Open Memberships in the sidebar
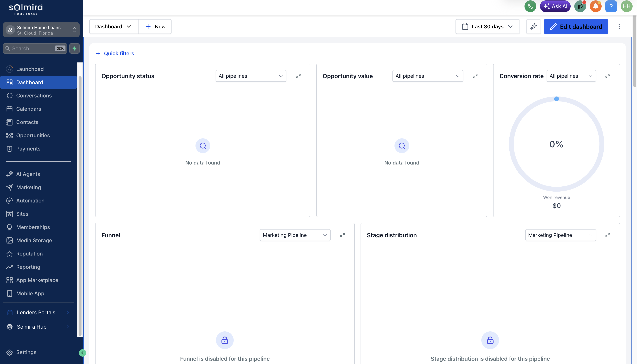Viewport: 637px width, 364px height. pyautogui.click(x=39, y=227)
